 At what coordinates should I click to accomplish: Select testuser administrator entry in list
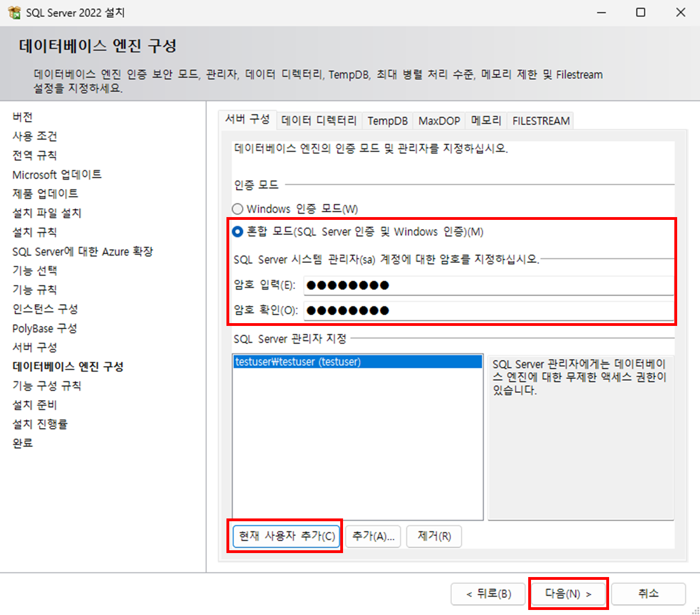click(x=358, y=362)
